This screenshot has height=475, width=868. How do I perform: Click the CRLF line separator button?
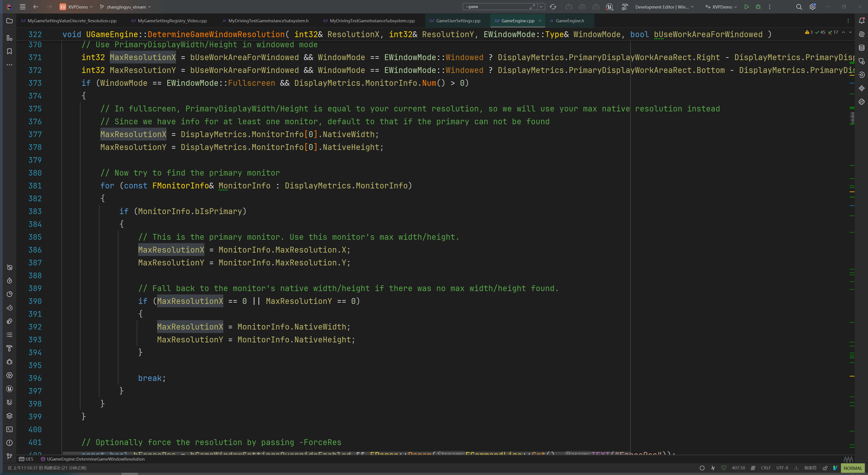(x=765, y=468)
